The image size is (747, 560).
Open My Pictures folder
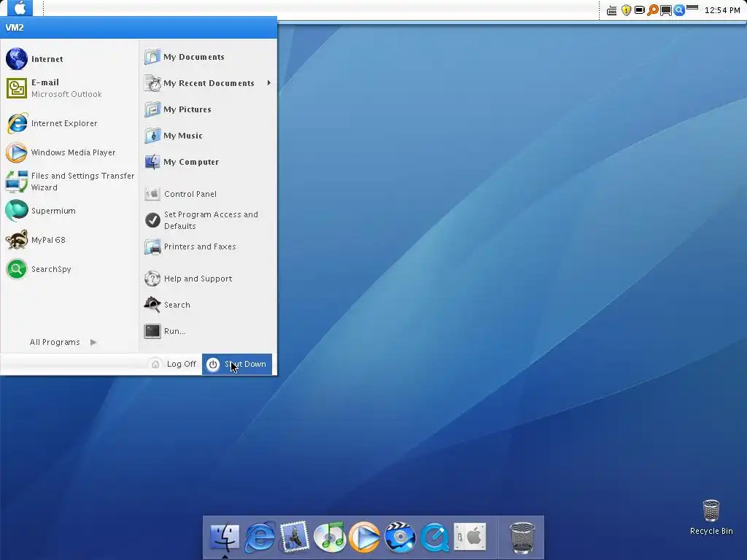pyautogui.click(x=208, y=109)
